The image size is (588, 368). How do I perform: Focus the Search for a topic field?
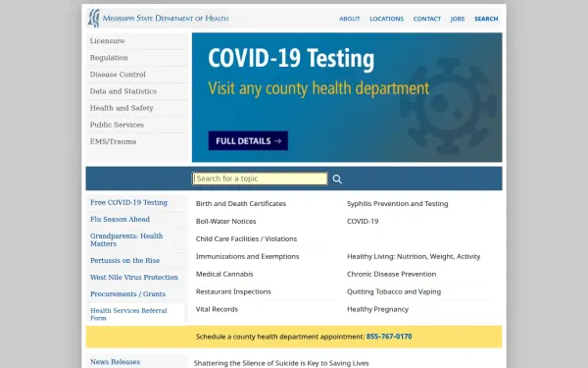tap(260, 179)
